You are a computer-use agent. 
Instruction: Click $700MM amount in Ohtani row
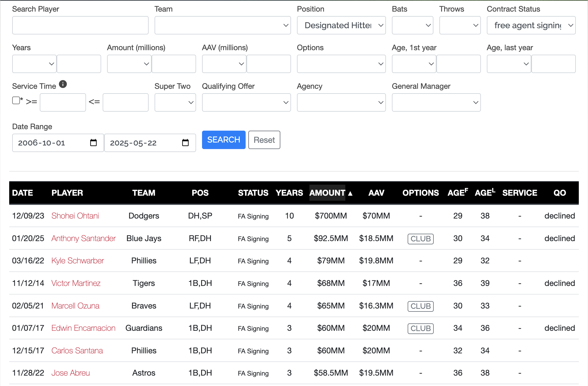pos(331,216)
